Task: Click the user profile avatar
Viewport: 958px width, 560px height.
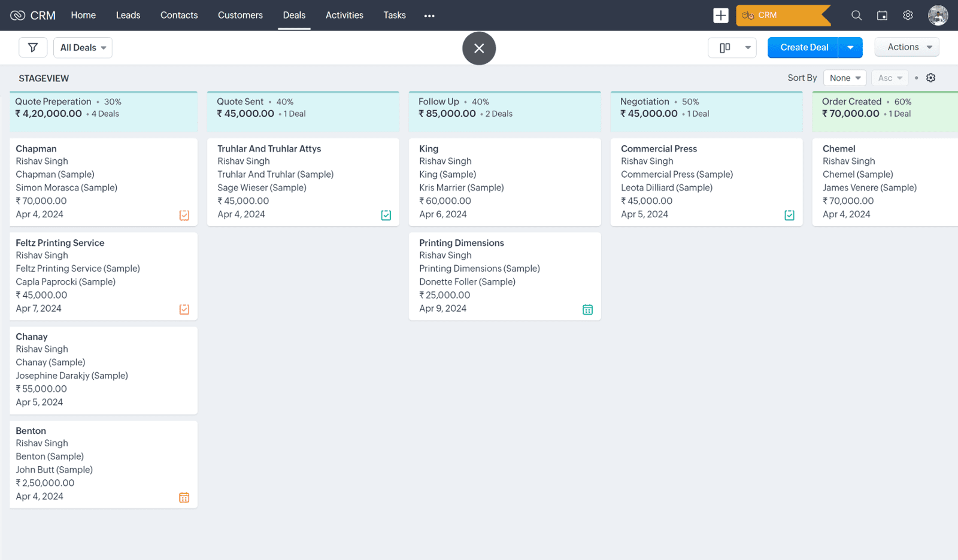Action: click(x=938, y=16)
